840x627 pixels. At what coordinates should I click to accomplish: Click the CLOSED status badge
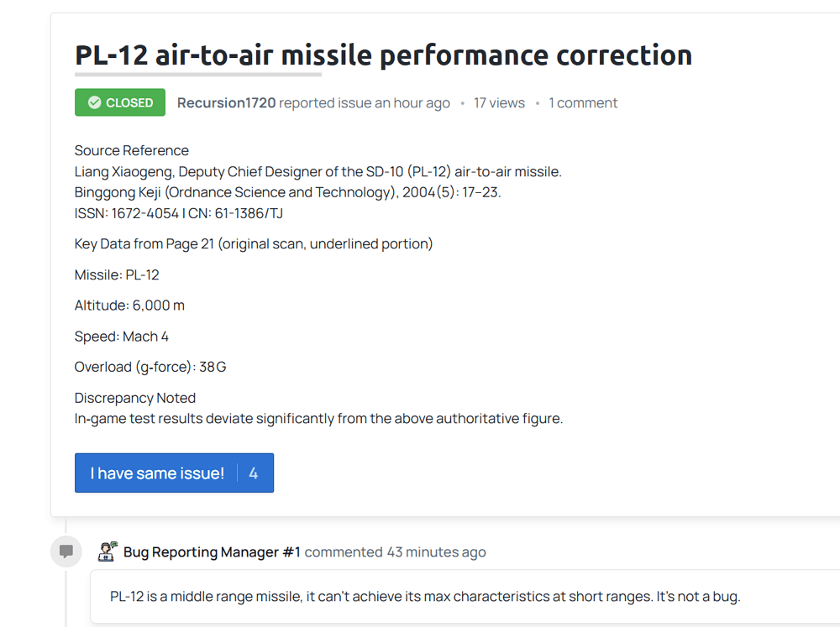(x=120, y=103)
